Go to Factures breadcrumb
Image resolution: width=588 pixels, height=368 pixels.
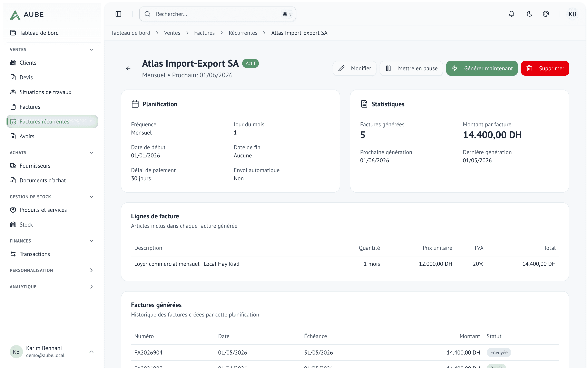click(204, 33)
